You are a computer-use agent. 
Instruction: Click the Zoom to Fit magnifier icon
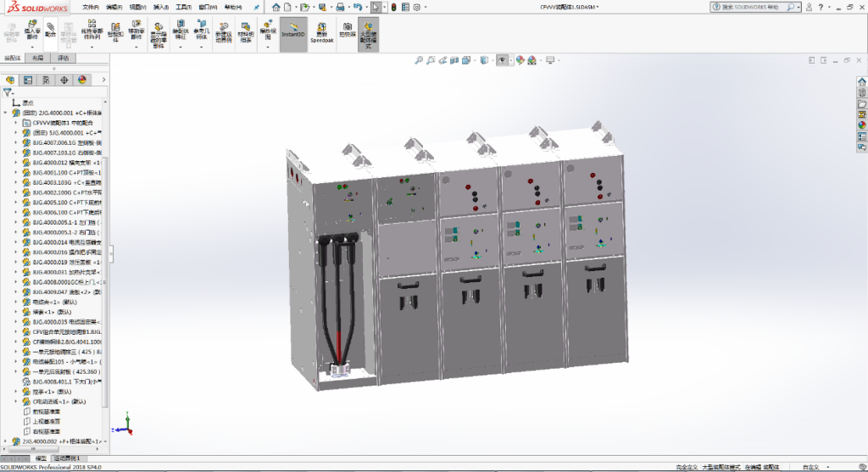pyautogui.click(x=418, y=60)
